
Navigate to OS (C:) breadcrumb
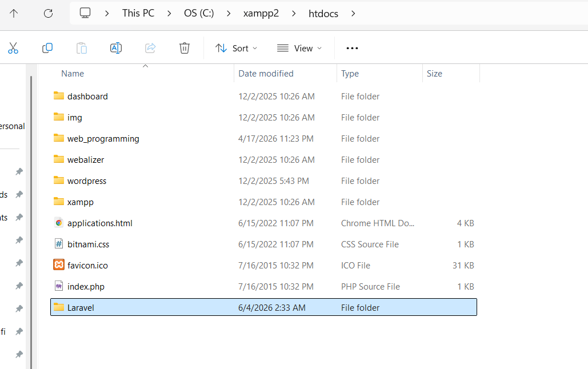[199, 13]
